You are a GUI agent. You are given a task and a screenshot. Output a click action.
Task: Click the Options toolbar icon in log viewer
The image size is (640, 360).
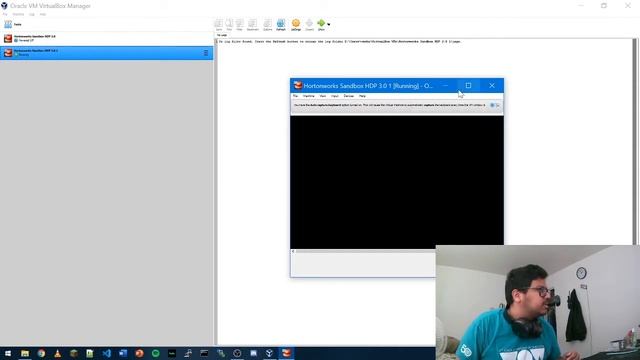pos(268,24)
